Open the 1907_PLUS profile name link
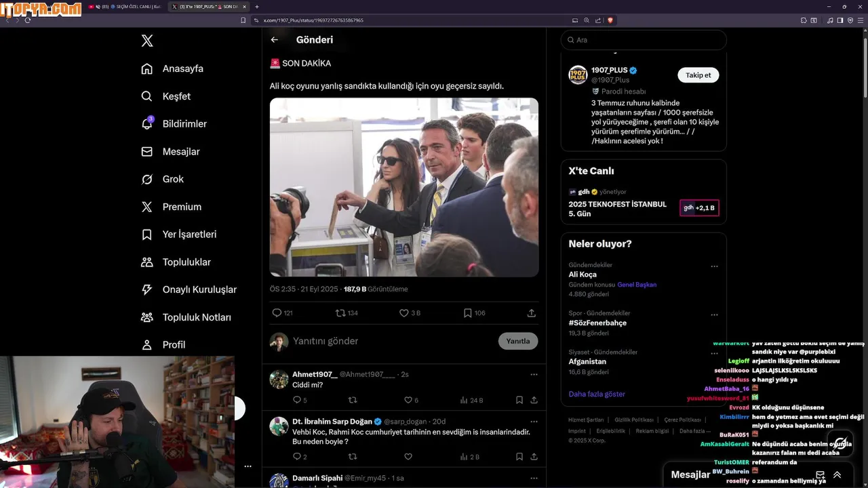Screen dimensions: 868x488 pyautogui.click(x=610, y=70)
